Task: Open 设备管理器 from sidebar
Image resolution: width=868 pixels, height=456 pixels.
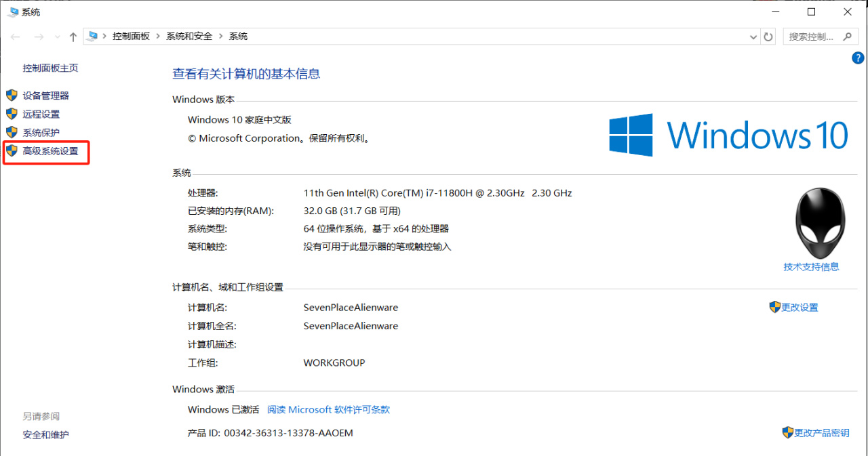Action: pyautogui.click(x=45, y=96)
